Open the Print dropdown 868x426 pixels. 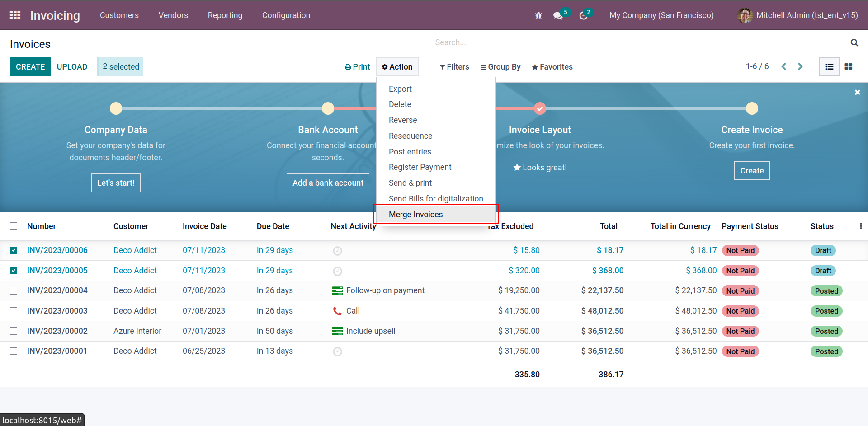pos(357,67)
